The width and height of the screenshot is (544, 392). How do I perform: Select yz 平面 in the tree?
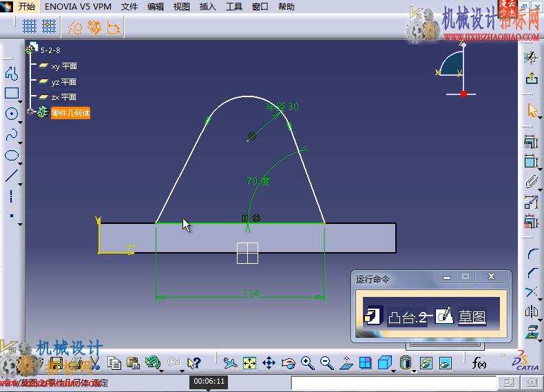coord(64,82)
